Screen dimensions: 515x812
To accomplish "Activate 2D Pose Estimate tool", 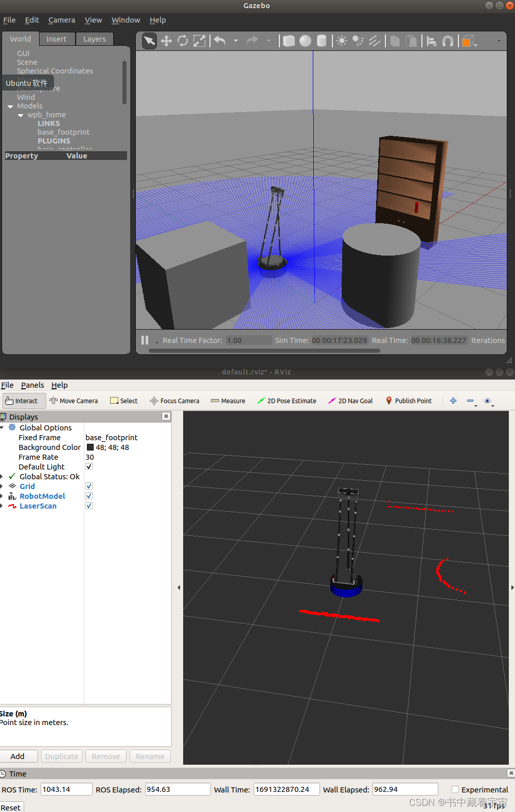I will click(x=287, y=401).
